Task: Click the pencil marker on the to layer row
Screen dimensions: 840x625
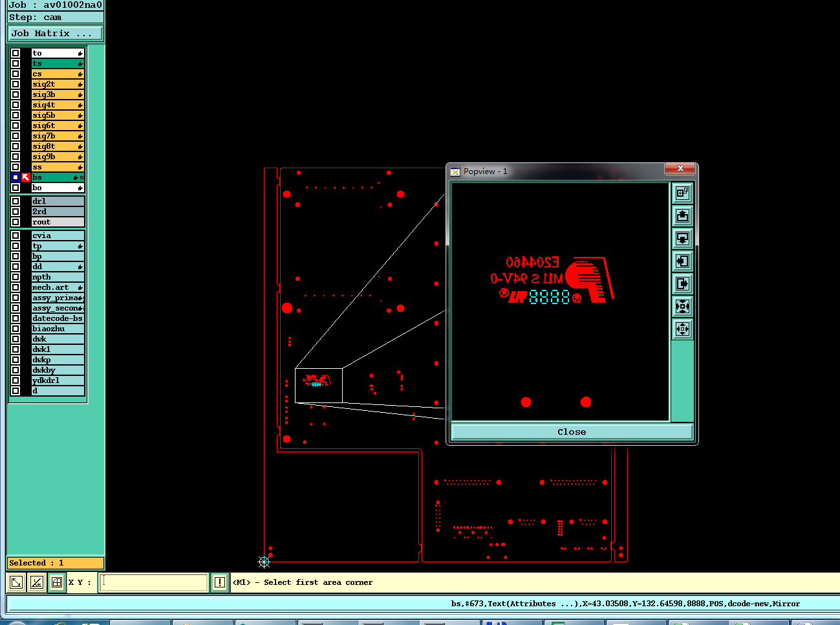Action: click(x=80, y=53)
